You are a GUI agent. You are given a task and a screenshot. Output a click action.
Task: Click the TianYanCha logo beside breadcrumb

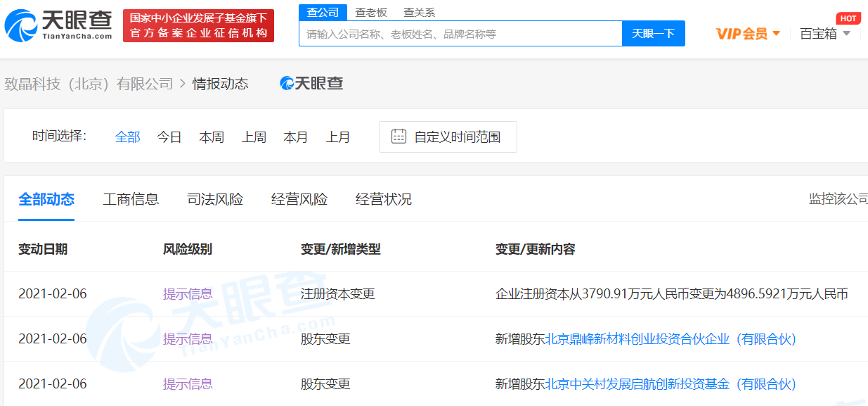point(311,84)
